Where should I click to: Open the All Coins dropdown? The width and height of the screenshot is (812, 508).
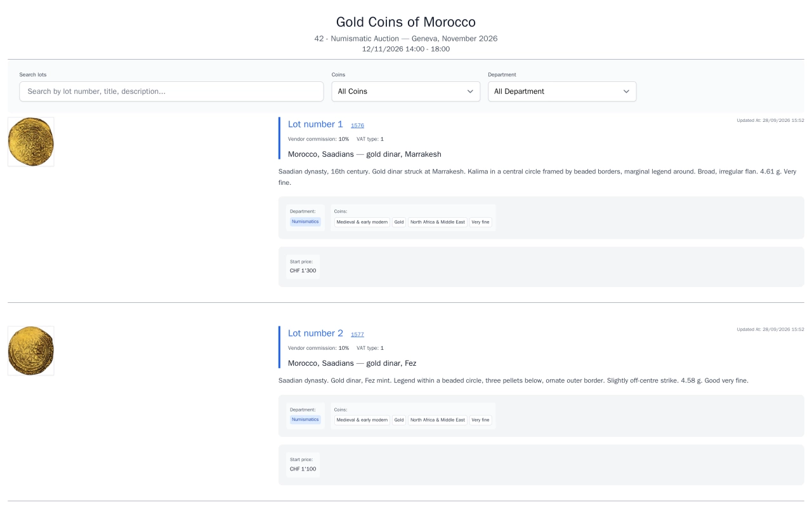point(406,91)
